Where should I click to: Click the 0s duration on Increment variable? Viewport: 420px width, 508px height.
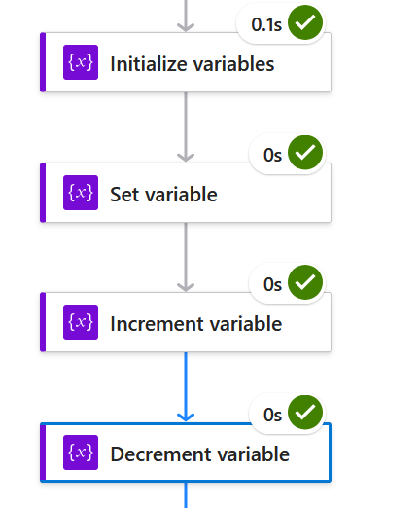click(x=272, y=284)
